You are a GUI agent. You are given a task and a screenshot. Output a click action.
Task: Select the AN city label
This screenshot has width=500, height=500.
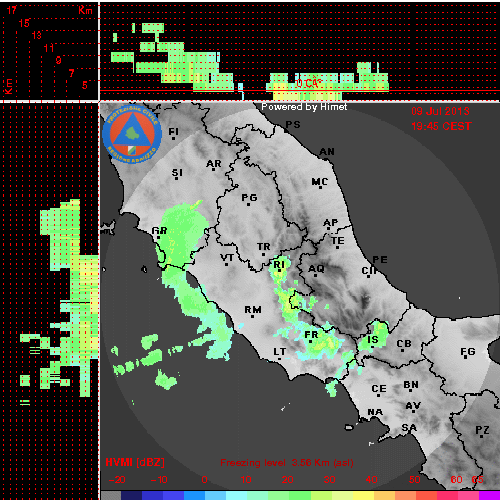tap(327, 152)
